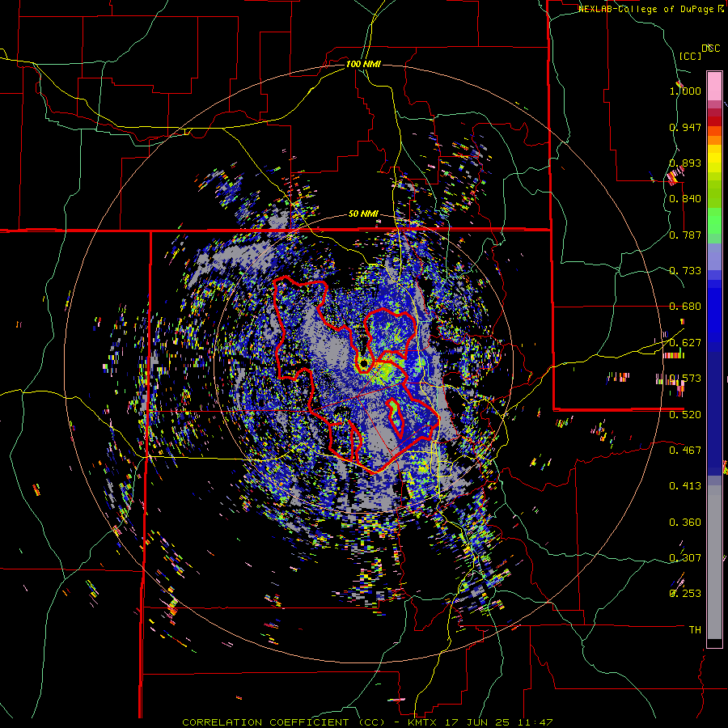Click the 0.840 legend value
Image resolution: width=728 pixels, height=728 pixels.
tap(685, 199)
